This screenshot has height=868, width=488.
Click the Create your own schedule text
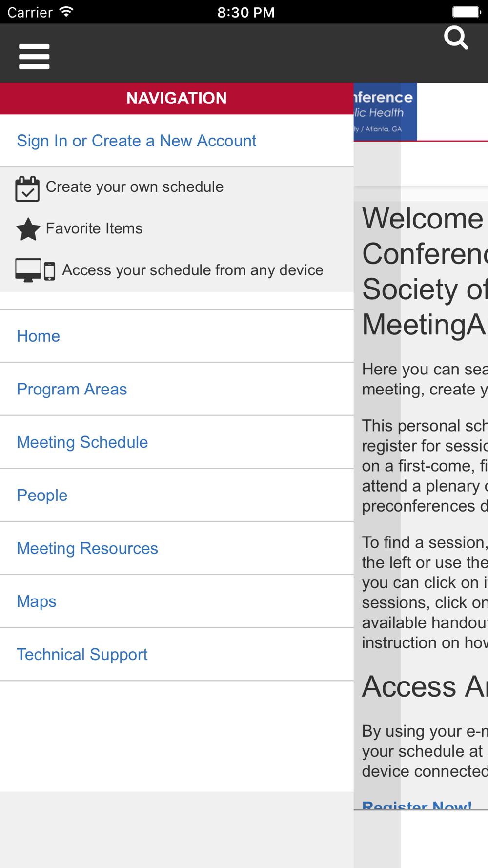coord(135,187)
